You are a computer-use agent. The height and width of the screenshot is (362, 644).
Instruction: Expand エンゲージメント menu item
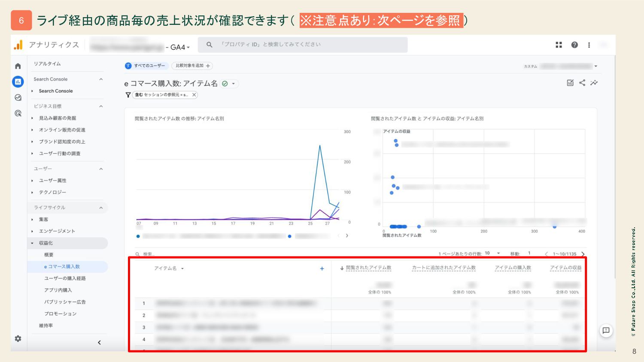tap(32, 231)
